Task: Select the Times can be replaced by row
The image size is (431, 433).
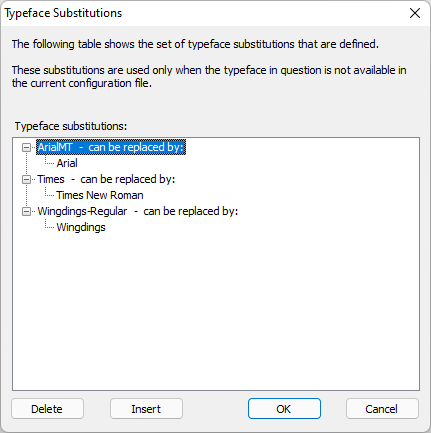Action: [106, 179]
